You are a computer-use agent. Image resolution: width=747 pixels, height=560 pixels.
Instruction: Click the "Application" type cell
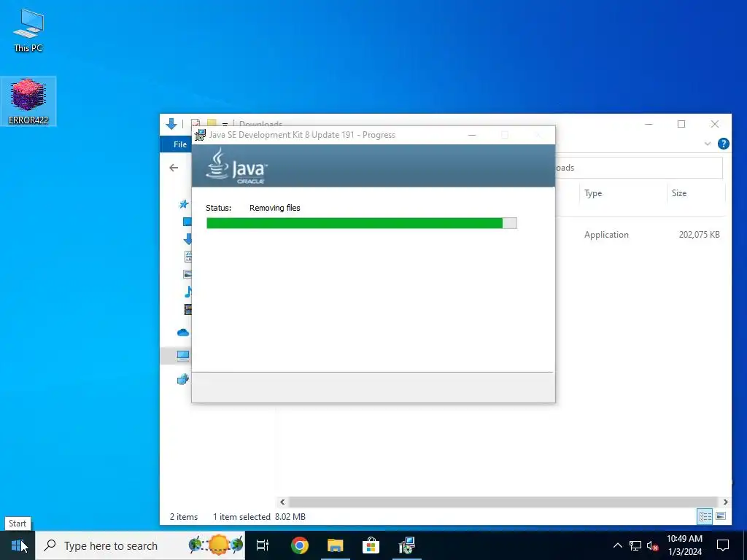606,235
